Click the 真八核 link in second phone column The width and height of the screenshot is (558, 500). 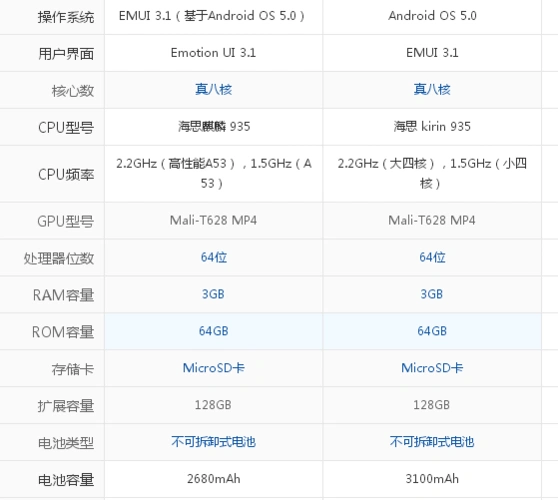click(432, 89)
